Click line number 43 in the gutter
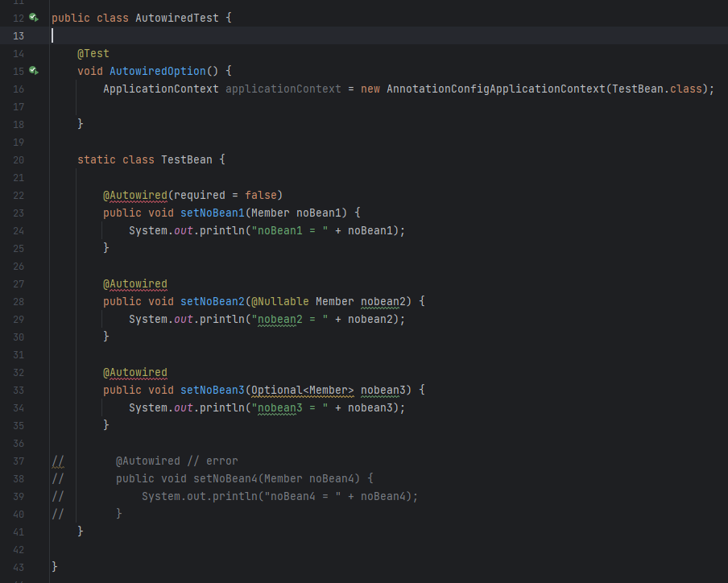This screenshot has width=728, height=583. [19, 568]
